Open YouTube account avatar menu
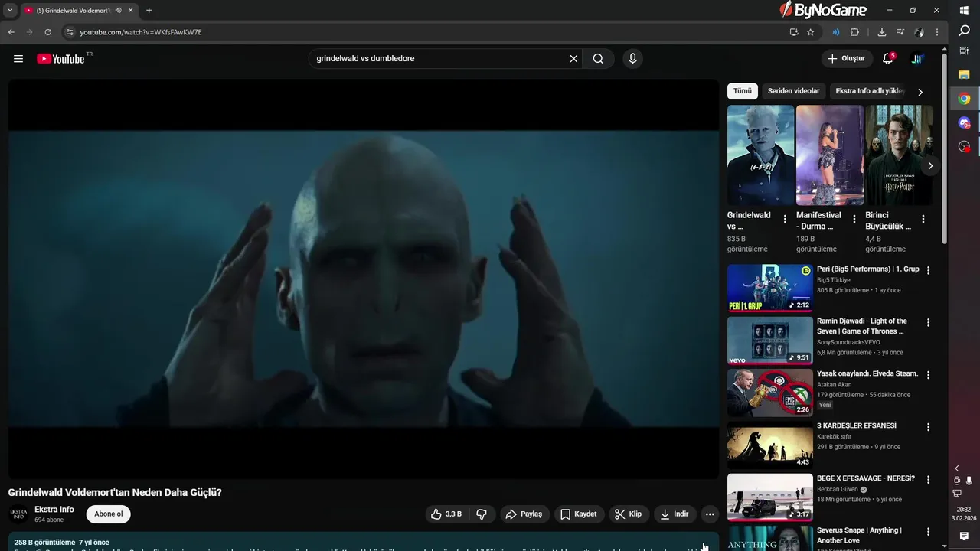 (917, 59)
